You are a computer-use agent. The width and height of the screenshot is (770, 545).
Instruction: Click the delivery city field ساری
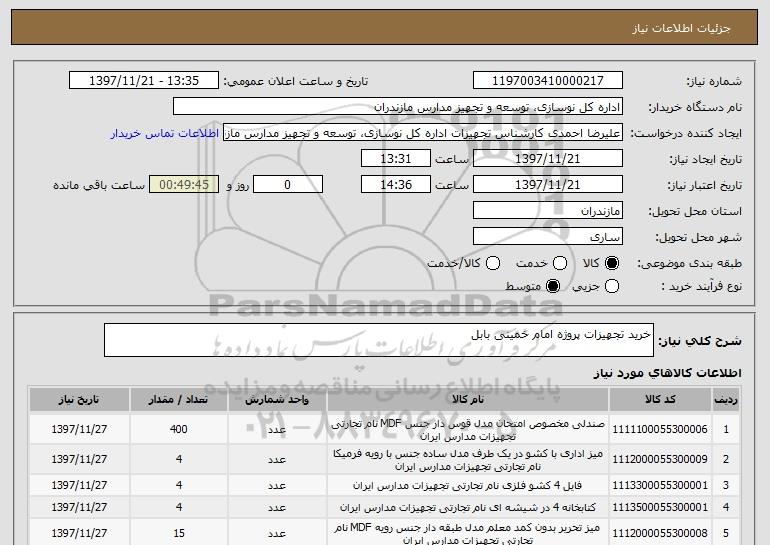point(548,237)
